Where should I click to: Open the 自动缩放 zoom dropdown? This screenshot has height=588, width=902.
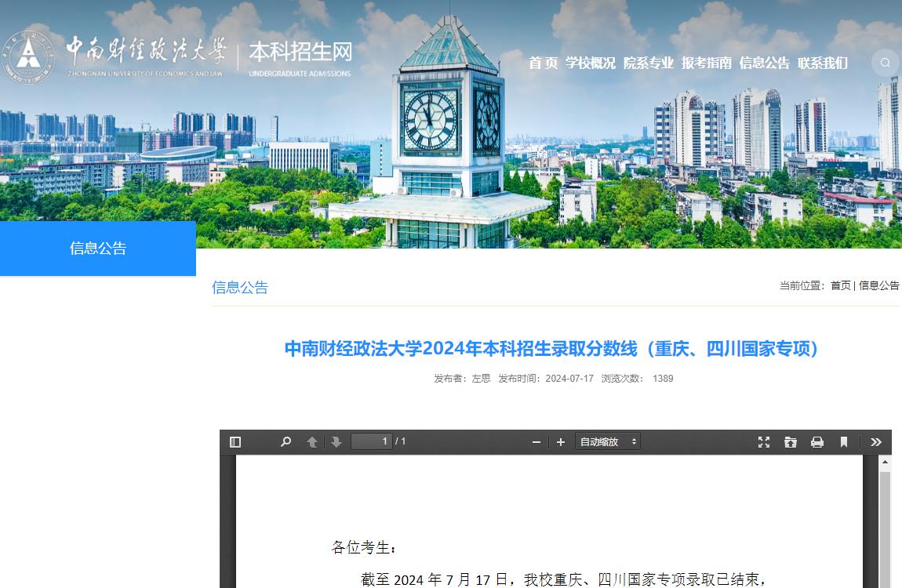click(608, 441)
